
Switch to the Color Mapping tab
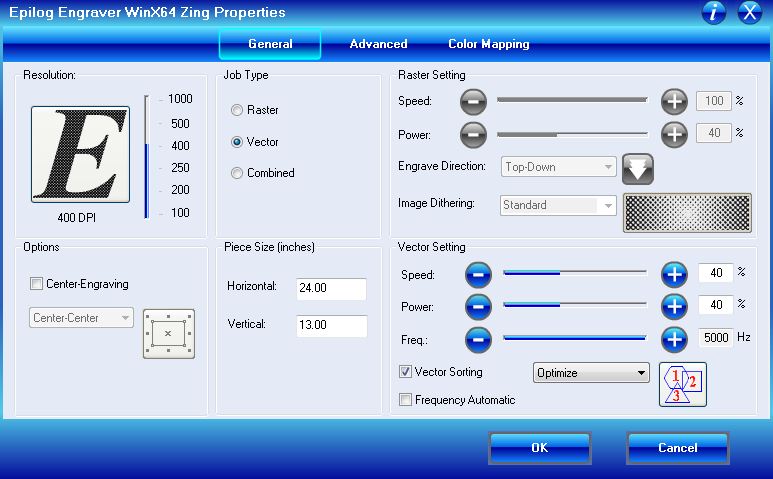(x=489, y=44)
